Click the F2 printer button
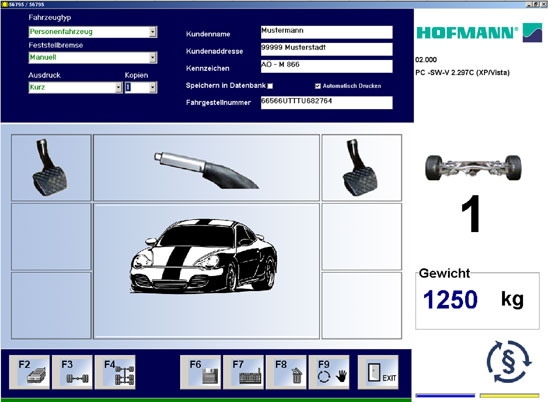Image resolution: width=548 pixels, height=402 pixels. pos(29,372)
